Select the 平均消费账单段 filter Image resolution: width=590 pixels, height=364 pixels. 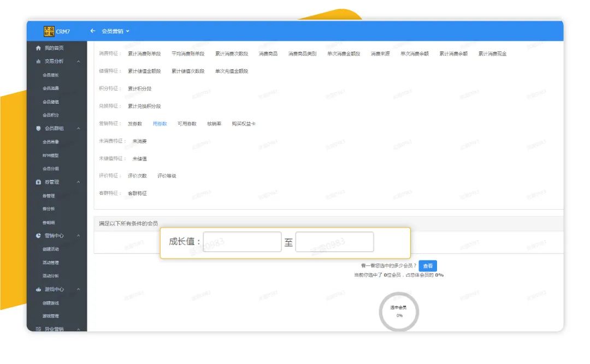(188, 54)
